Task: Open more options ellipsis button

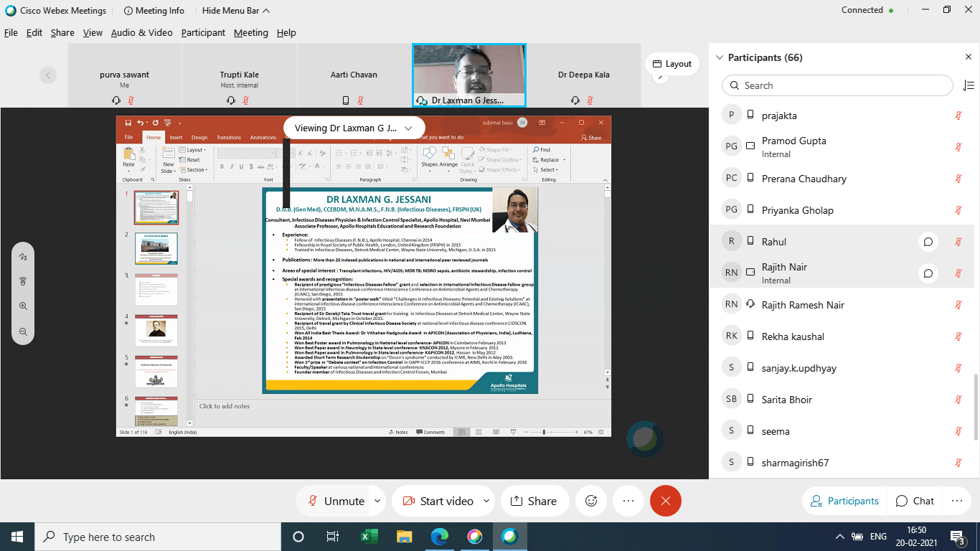Action: (628, 501)
